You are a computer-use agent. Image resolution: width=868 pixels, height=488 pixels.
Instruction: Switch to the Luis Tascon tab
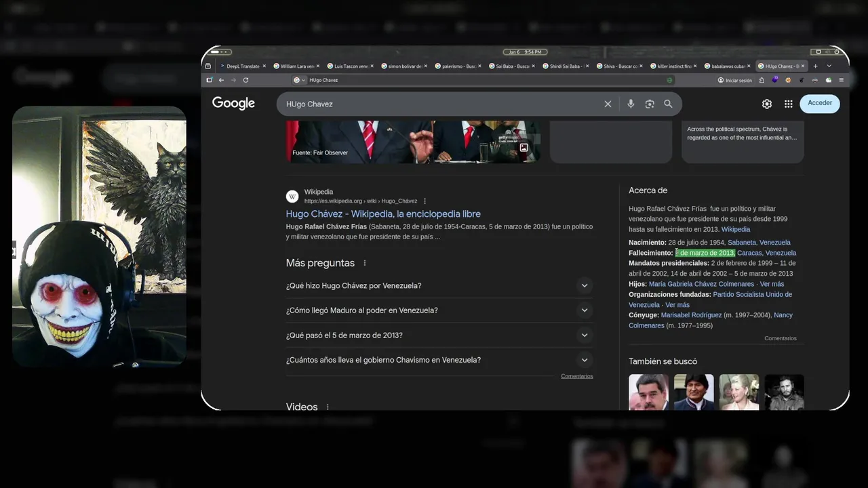pos(350,66)
